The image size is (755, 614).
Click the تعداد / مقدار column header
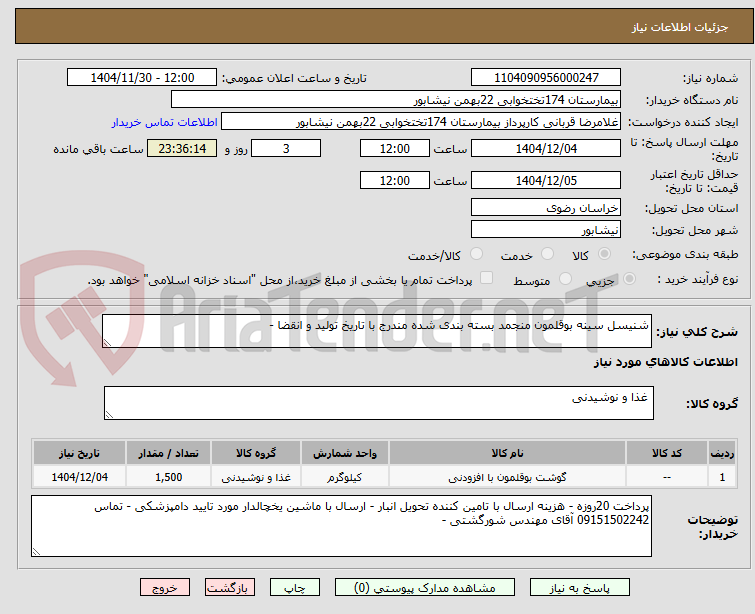169,453
